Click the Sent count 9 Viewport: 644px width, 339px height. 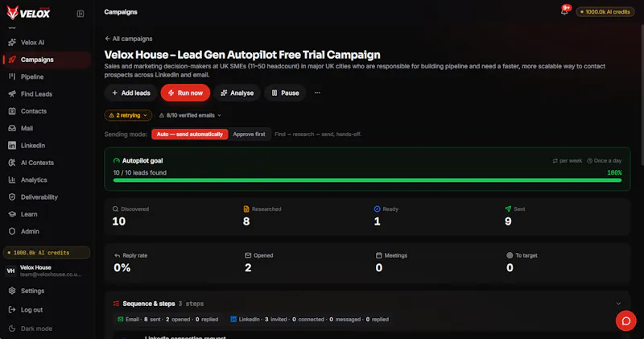pyautogui.click(x=508, y=221)
